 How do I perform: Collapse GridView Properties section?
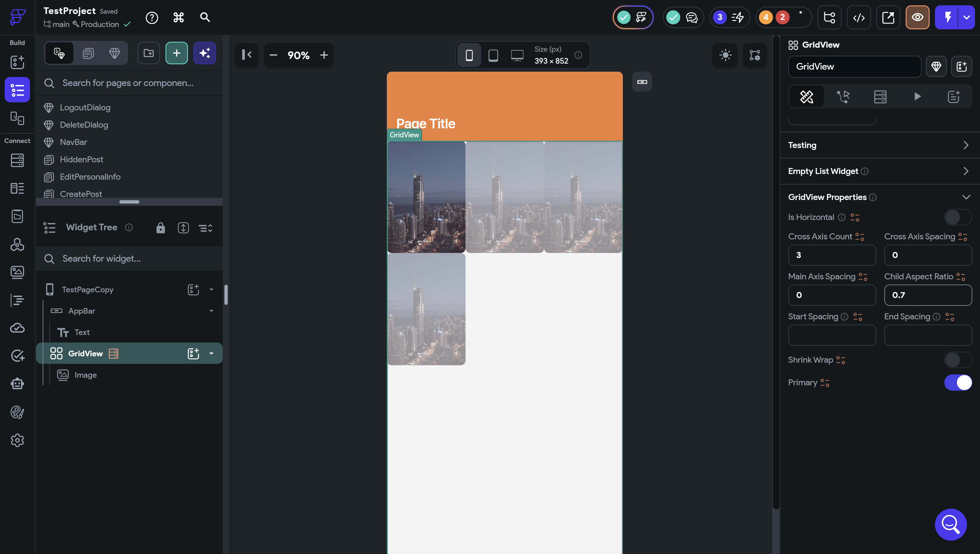(966, 197)
